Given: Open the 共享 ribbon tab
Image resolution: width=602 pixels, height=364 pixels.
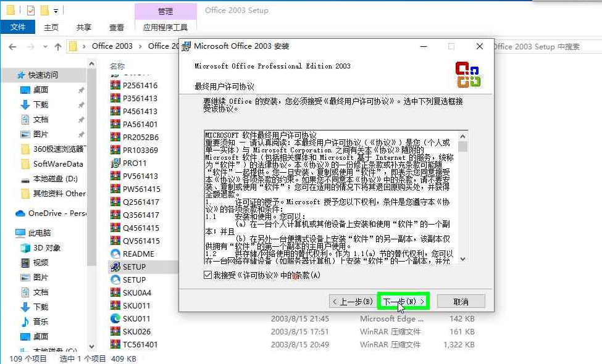Looking at the screenshot, I should tap(84, 27).
